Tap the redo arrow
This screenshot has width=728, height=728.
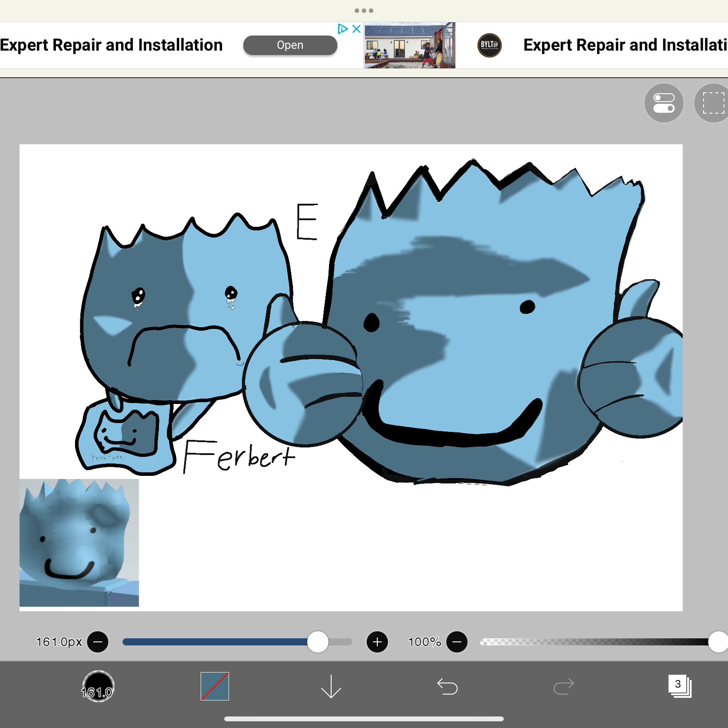click(563, 687)
